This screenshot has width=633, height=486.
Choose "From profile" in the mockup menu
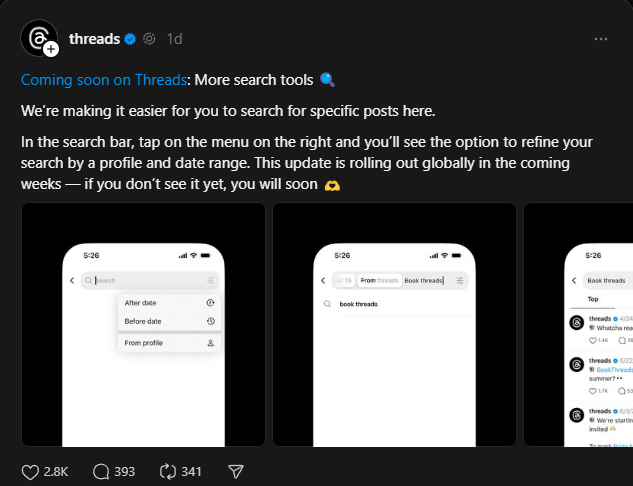pyautogui.click(x=144, y=343)
